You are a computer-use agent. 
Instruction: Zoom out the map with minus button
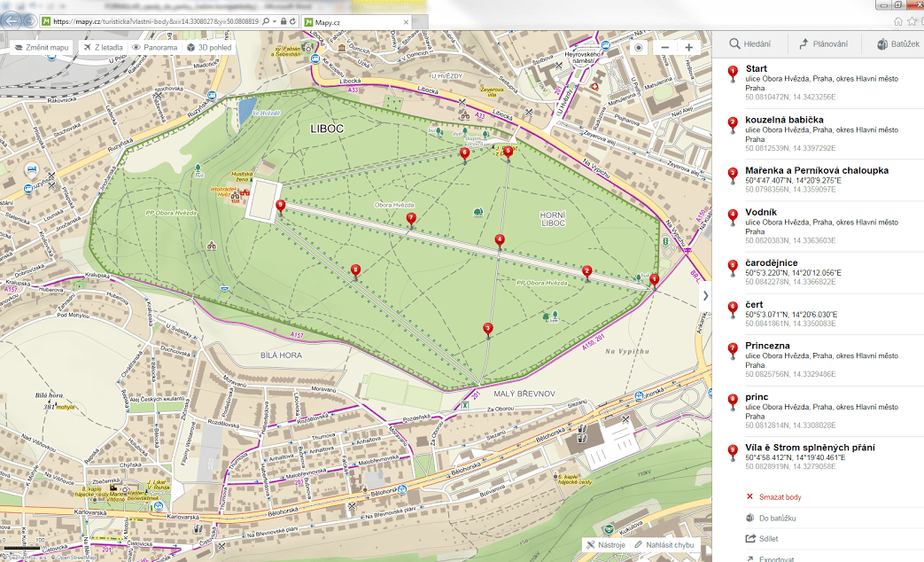664,47
